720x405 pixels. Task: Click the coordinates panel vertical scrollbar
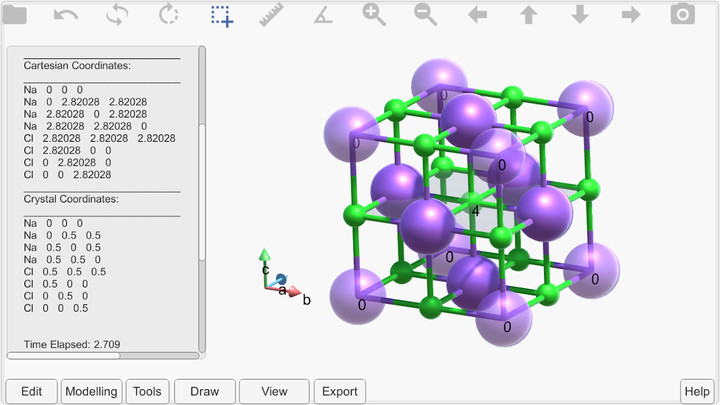tap(202, 200)
